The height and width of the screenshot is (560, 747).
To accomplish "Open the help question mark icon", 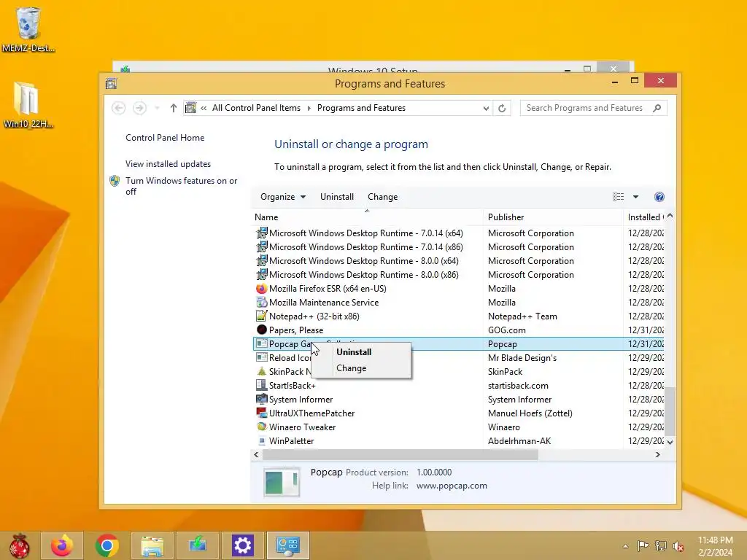I will coord(659,197).
